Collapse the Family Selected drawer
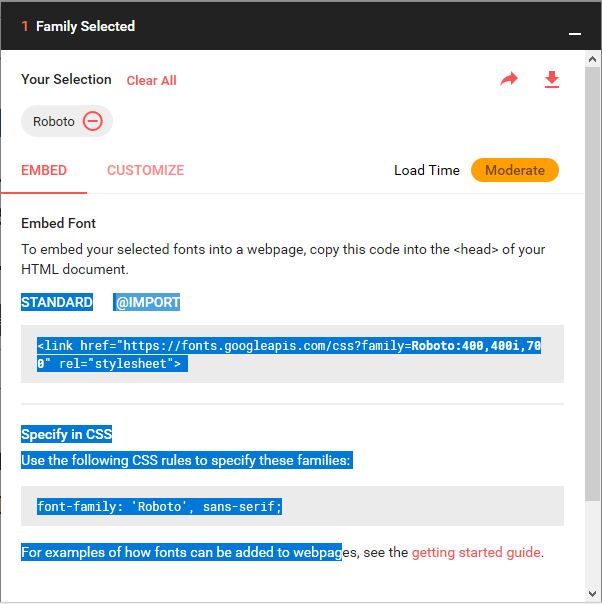 pyautogui.click(x=575, y=34)
